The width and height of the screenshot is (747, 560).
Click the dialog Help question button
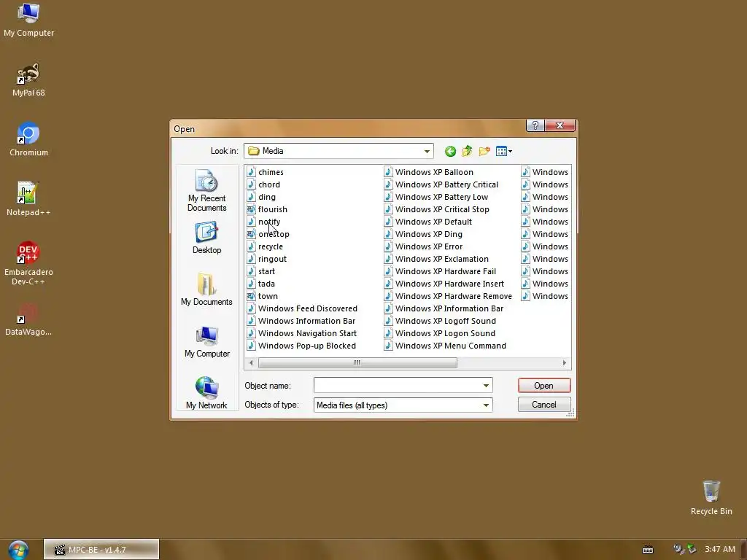pos(535,125)
